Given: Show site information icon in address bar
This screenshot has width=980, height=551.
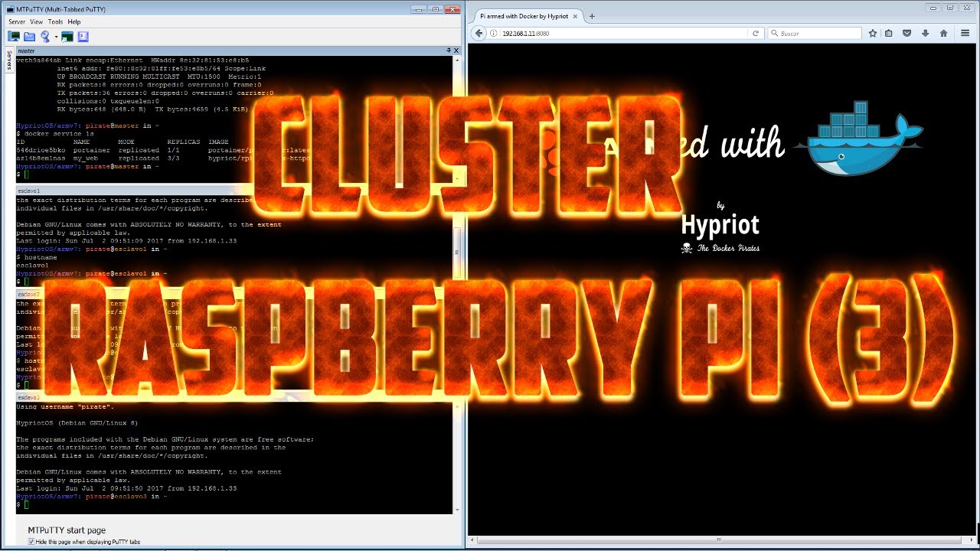Looking at the screenshot, I should coord(494,34).
